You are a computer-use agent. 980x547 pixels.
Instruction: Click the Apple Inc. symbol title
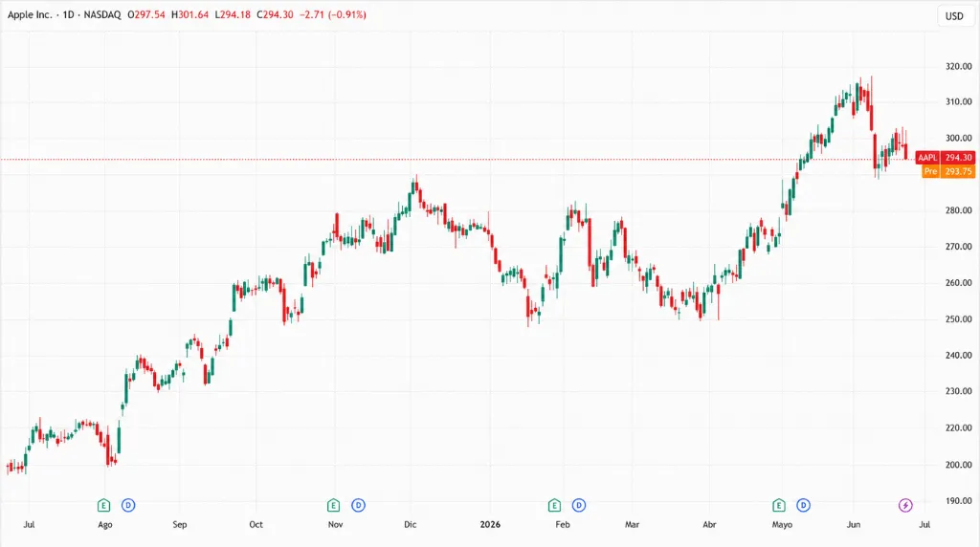click(30, 14)
